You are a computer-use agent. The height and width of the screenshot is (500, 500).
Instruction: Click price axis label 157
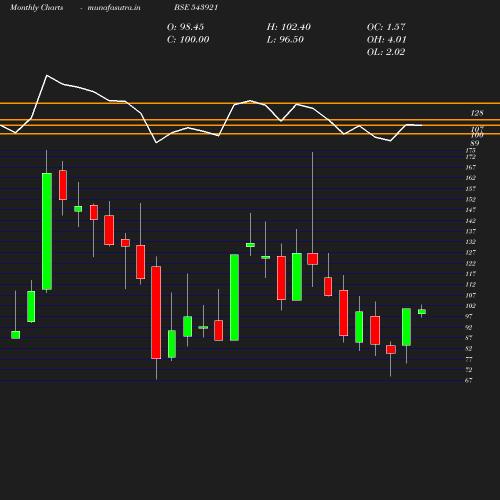click(470, 189)
